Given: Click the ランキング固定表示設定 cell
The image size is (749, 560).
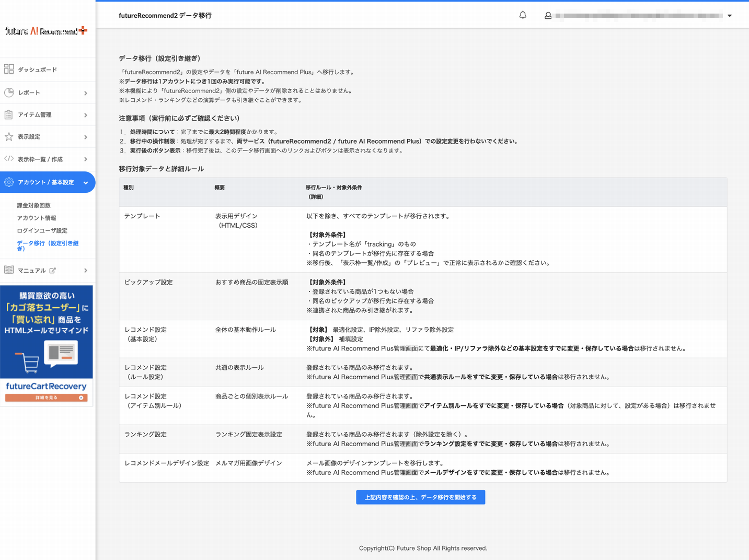Looking at the screenshot, I should point(249,435).
